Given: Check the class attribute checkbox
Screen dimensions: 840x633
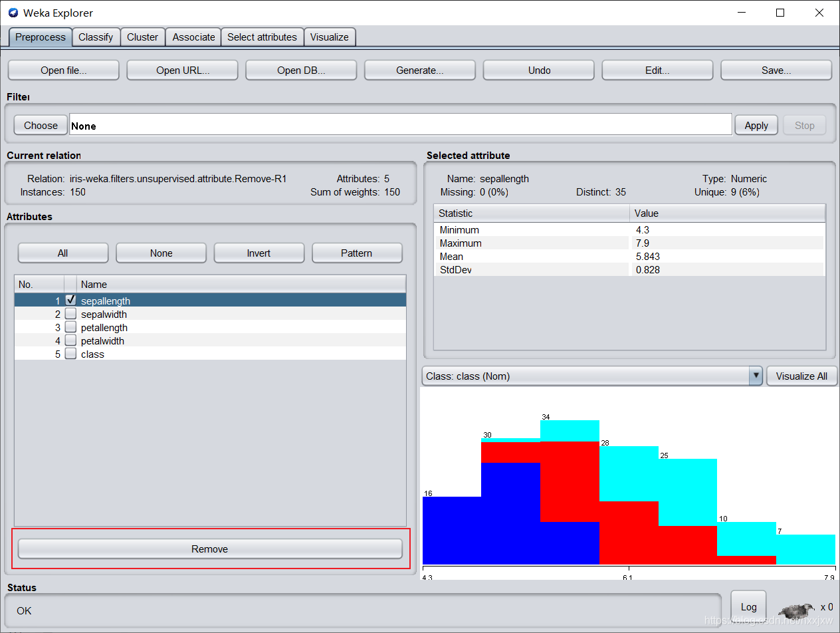Looking at the screenshot, I should [x=70, y=354].
